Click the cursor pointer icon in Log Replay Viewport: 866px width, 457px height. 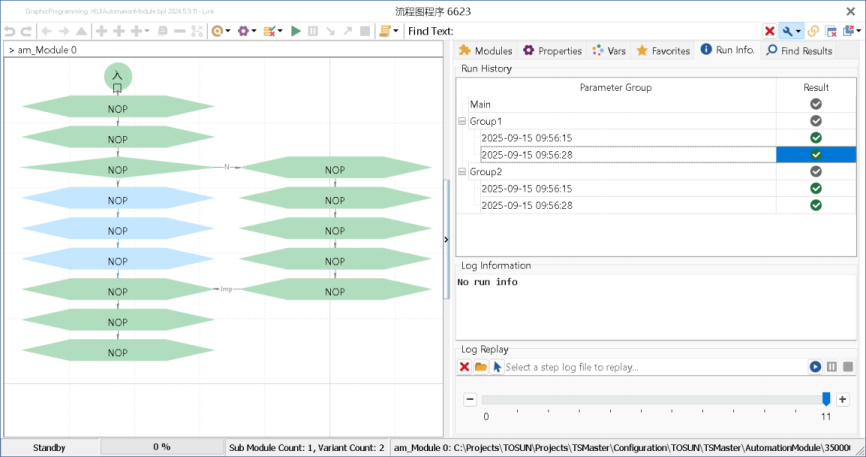click(497, 367)
